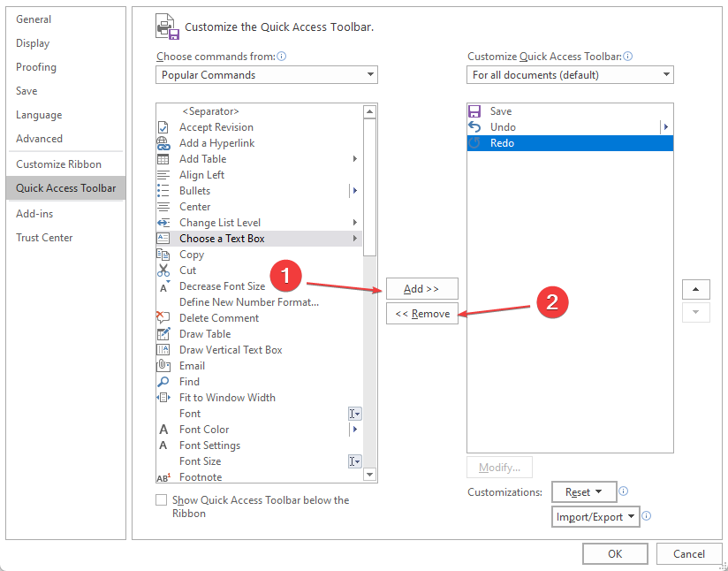Expand the Change List Level arrow
Viewport: 728px width, 571px height.
click(x=354, y=223)
